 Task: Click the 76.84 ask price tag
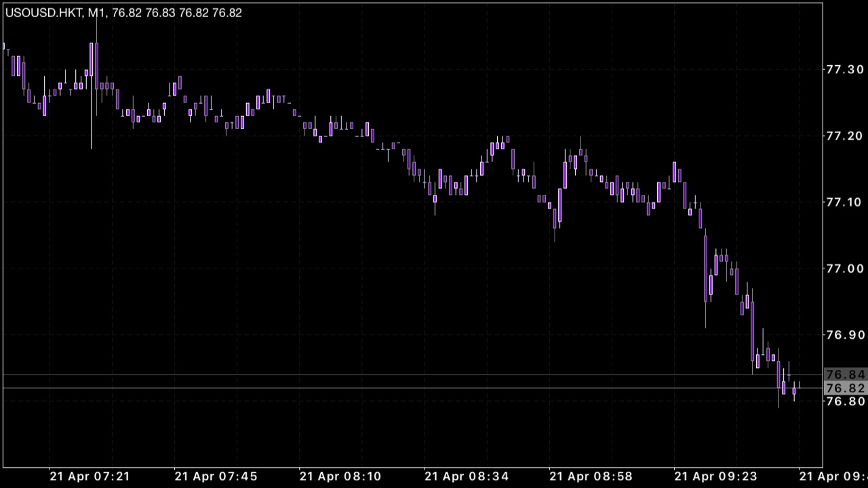(x=846, y=375)
